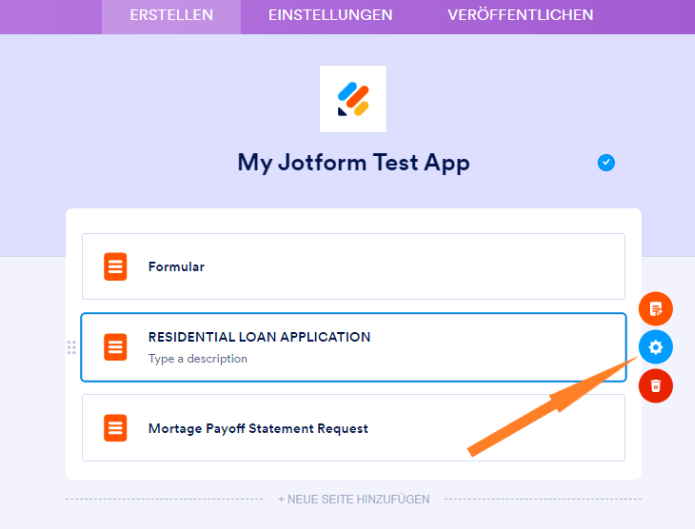Click the RESIDENTIAL LOAN APPLICATION title text
The width and height of the screenshot is (695, 529).
259,337
